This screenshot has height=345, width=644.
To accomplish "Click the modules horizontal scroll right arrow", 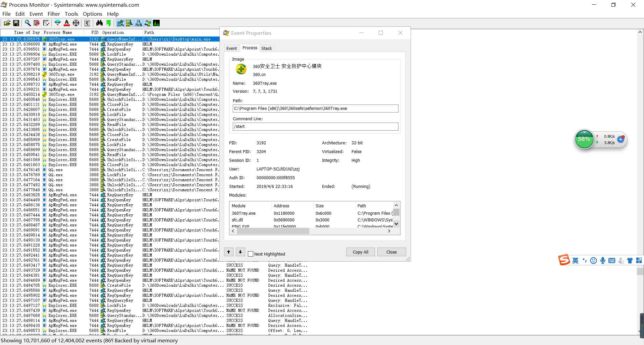I will [389, 231].
